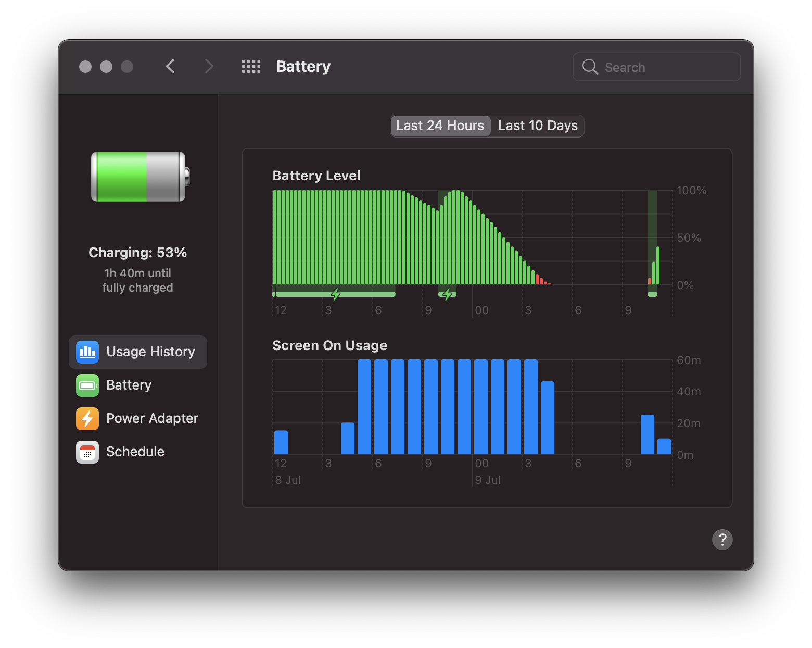The width and height of the screenshot is (812, 648).
Task: Select the Usage History sidebar entry
Action: tap(150, 352)
